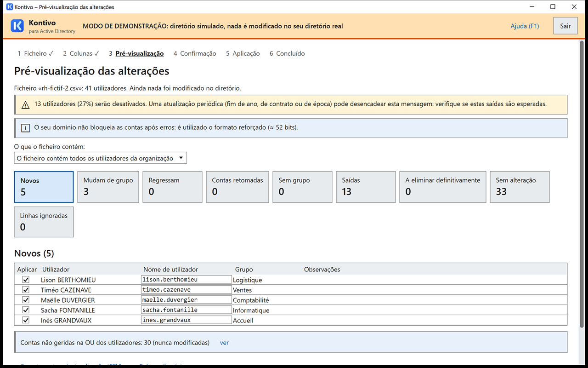
Task: Edit the timeo.cazenave username field
Action: click(186, 289)
